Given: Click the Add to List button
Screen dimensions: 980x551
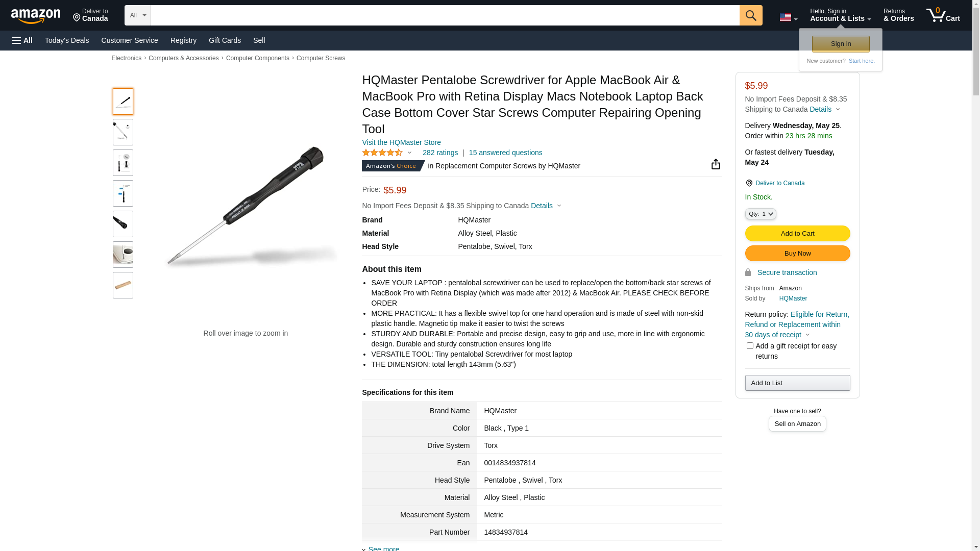Looking at the screenshot, I should [797, 383].
